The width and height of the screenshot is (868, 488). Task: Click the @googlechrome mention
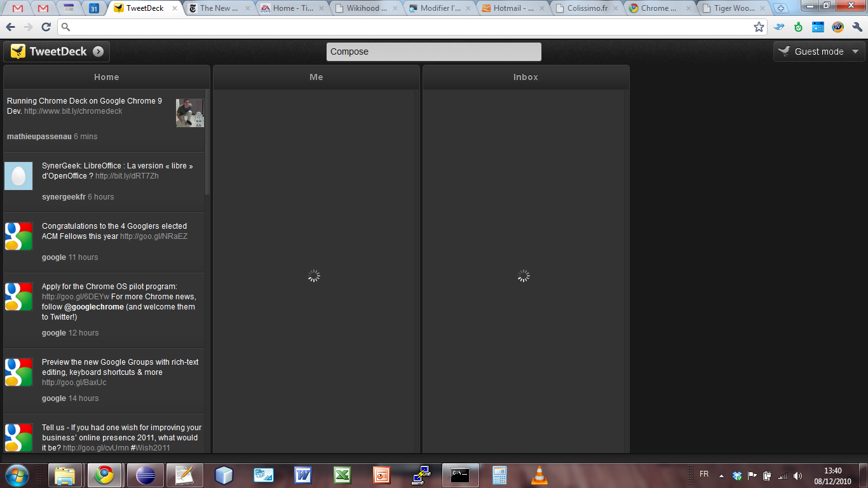click(x=94, y=307)
